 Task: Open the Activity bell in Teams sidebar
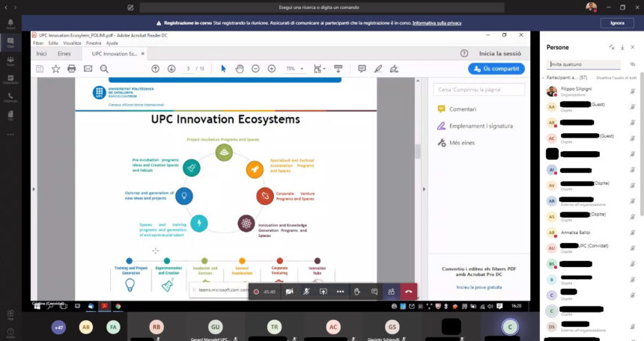click(10, 23)
